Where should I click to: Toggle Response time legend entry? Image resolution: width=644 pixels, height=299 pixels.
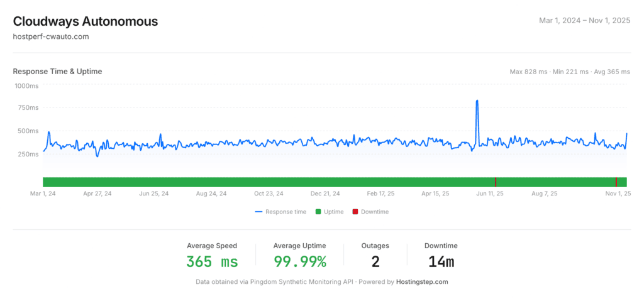280,212
